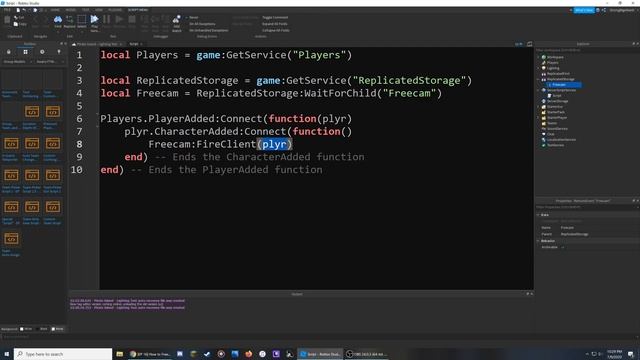Switch to the VIEW ribbon tab
640x360 pixels.
pos(99,10)
